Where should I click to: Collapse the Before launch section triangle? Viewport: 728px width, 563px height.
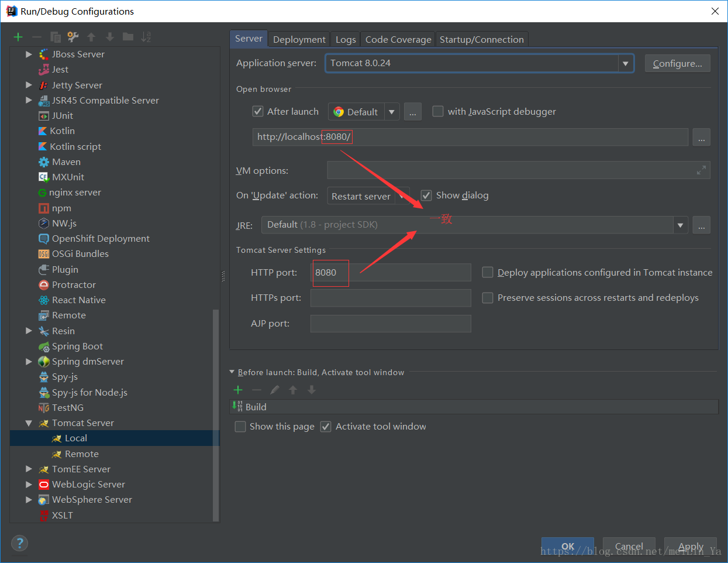[x=232, y=372]
